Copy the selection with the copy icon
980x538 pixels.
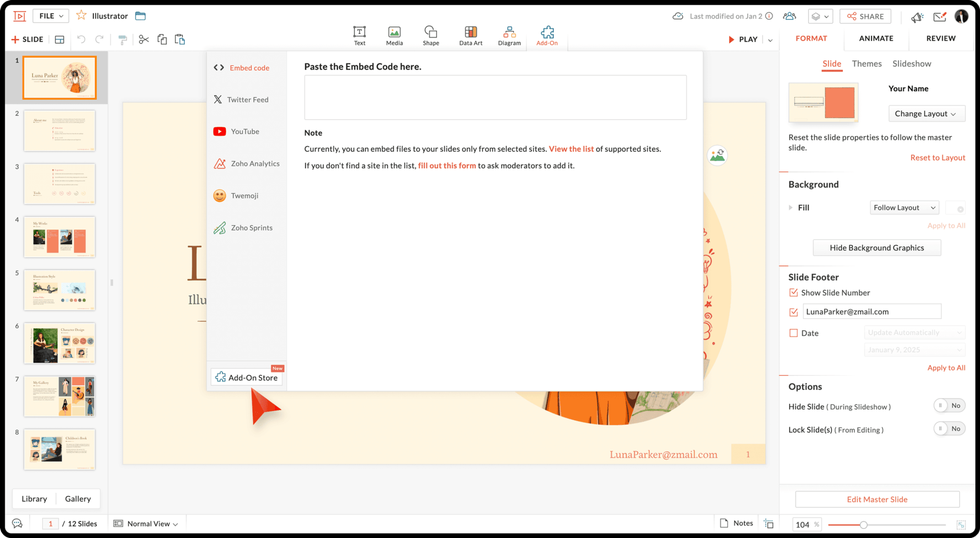point(162,39)
